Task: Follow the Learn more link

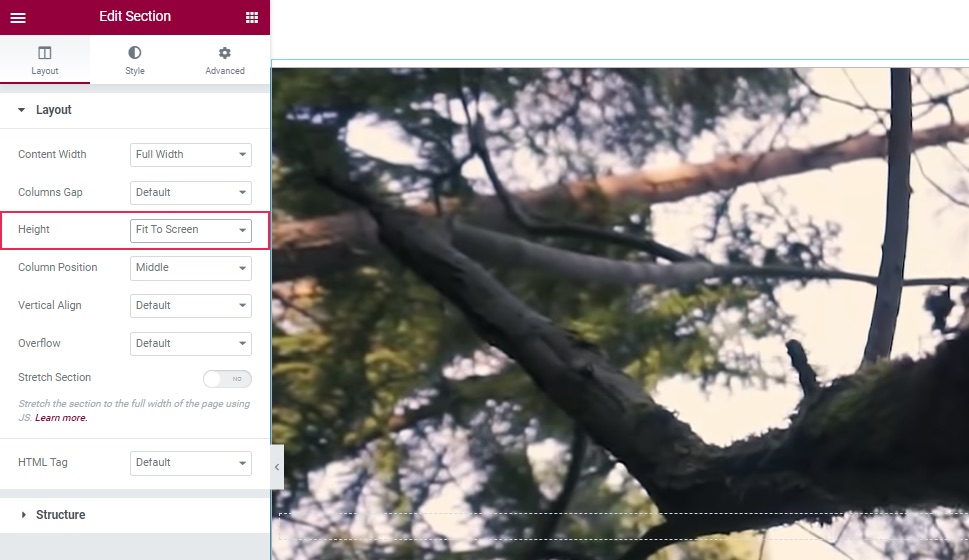Action: click(x=61, y=418)
